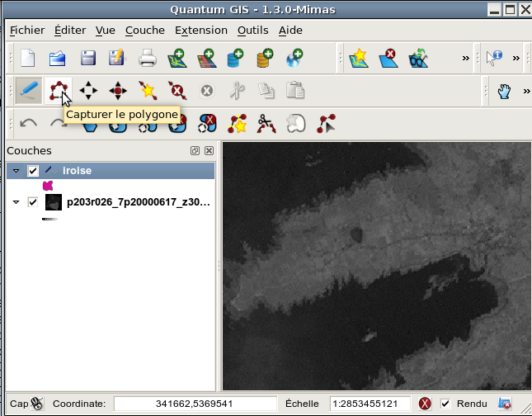Screen dimensions: 532x416
Task: Click the iroise pink polygon symbol
Action: [48, 186]
